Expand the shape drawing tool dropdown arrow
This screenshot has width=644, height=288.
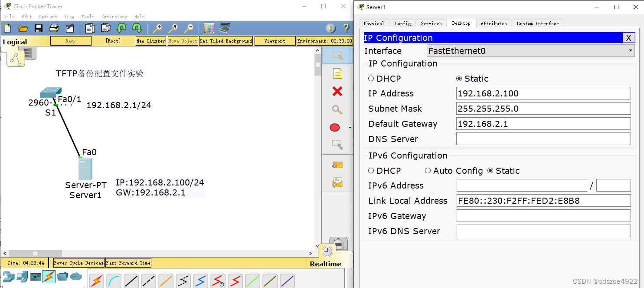point(350,127)
